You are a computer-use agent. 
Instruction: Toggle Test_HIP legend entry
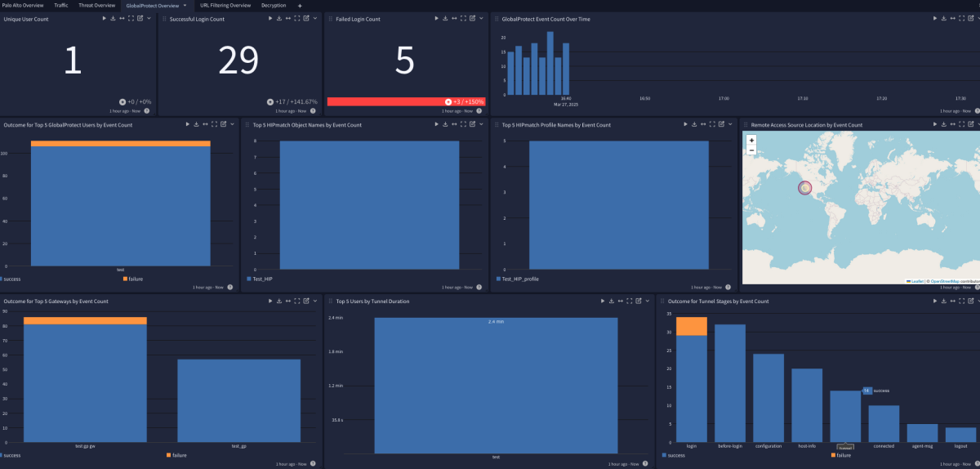point(259,279)
